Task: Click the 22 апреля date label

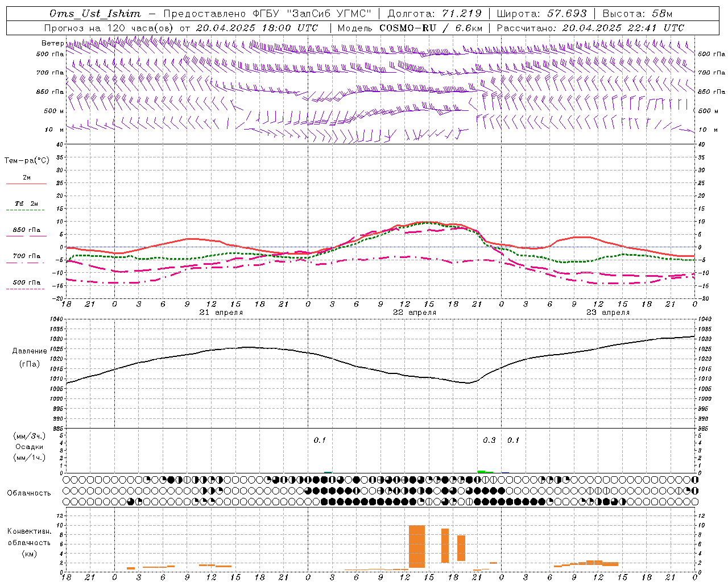Action: pos(415,313)
